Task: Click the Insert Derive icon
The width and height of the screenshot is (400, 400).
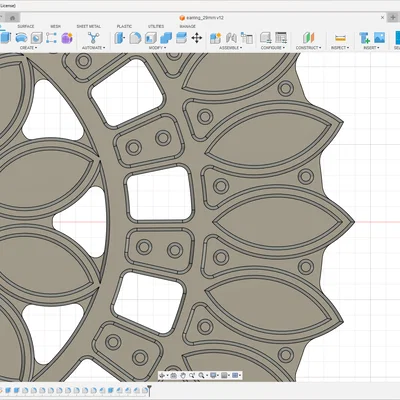Action: tap(364, 38)
